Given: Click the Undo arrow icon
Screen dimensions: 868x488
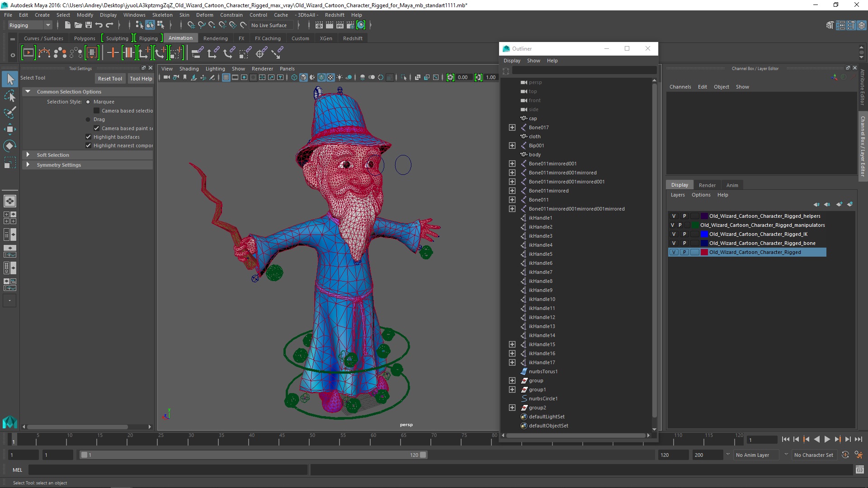Looking at the screenshot, I should click(x=99, y=25).
